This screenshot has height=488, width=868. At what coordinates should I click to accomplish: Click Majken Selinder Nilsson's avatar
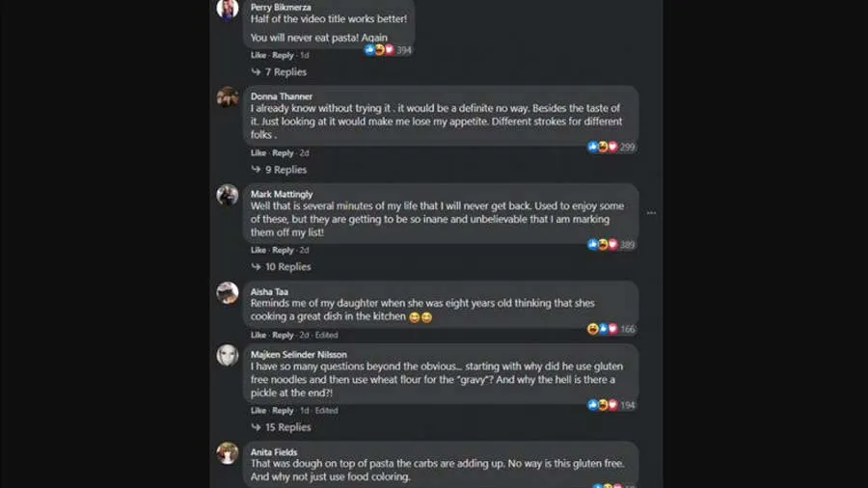tap(228, 355)
